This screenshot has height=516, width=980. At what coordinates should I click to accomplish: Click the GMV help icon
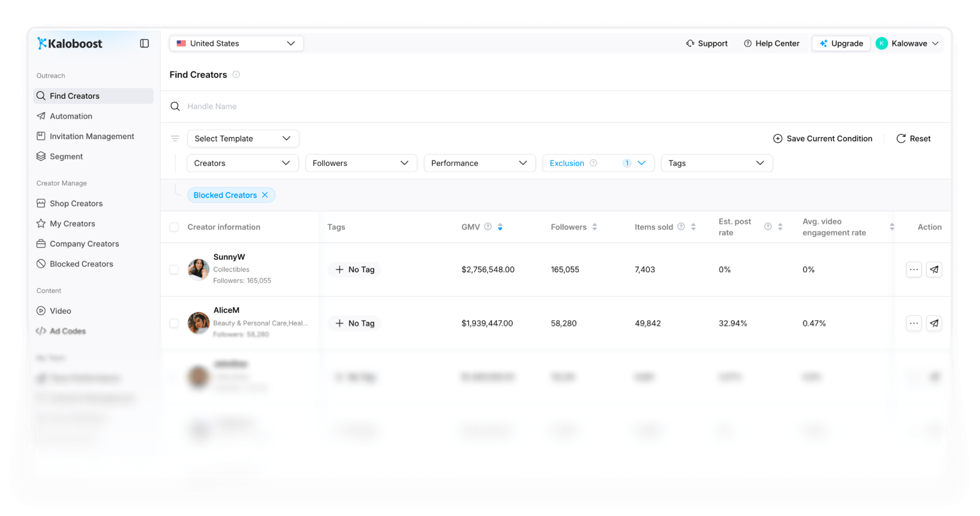coord(488,227)
